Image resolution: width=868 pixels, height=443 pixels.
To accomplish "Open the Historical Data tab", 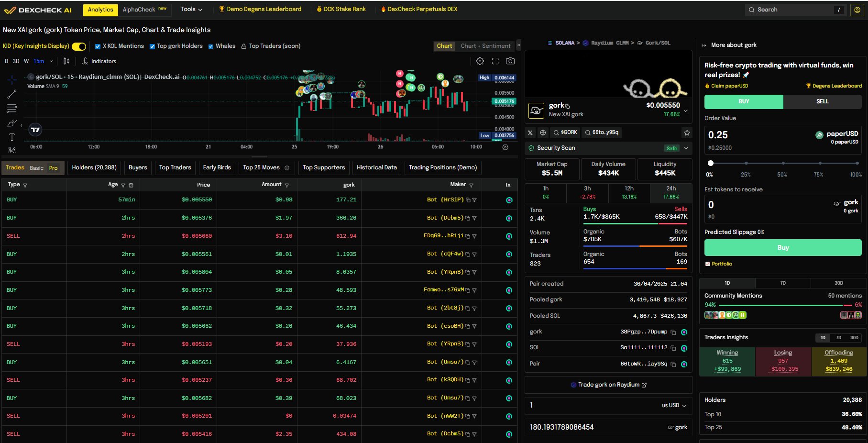I will point(376,167).
